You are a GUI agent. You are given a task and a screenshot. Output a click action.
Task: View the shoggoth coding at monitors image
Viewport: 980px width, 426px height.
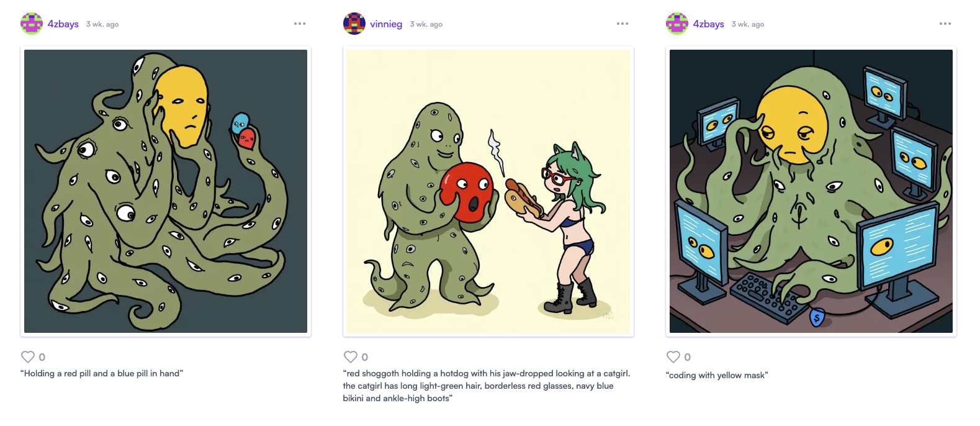point(811,191)
